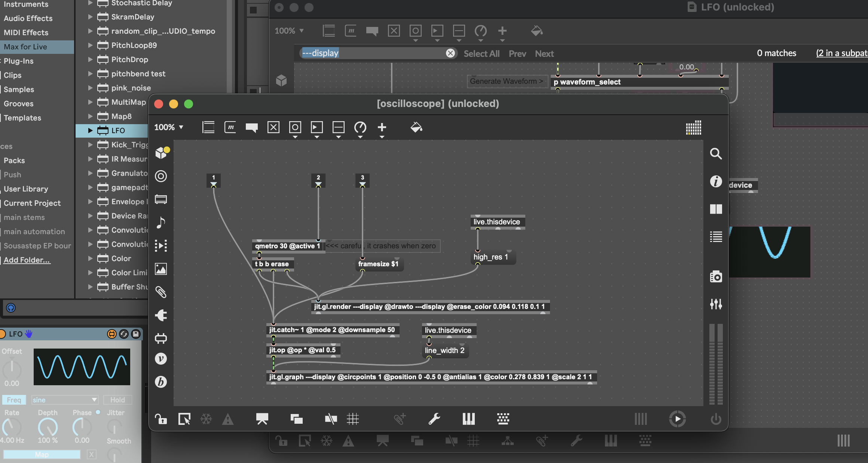Click Add Folder link
The image size is (868, 463).
[27, 260]
